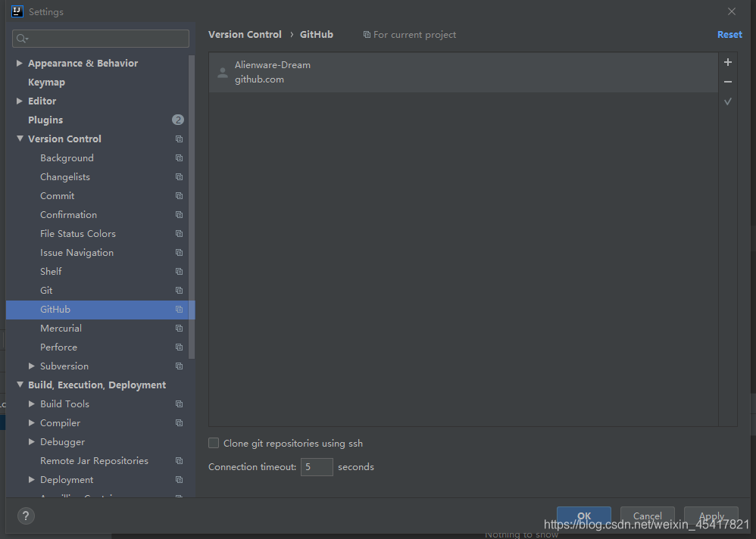Select the Changelists settings page
Image resolution: width=756 pixels, height=539 pixels.
[65, 177]
